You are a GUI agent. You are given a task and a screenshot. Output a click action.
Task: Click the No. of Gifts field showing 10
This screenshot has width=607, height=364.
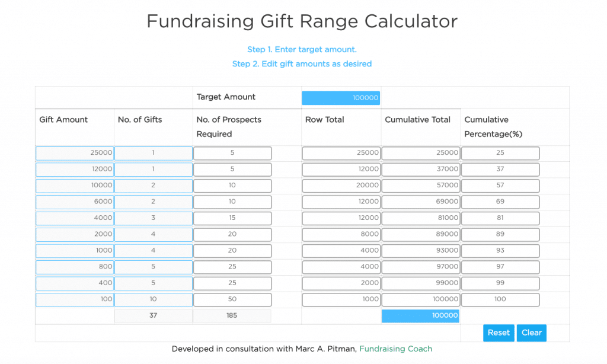pos(153,299)
